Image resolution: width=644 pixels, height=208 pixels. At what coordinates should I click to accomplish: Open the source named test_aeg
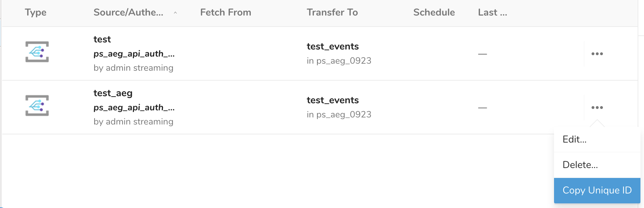pos(113,93)
